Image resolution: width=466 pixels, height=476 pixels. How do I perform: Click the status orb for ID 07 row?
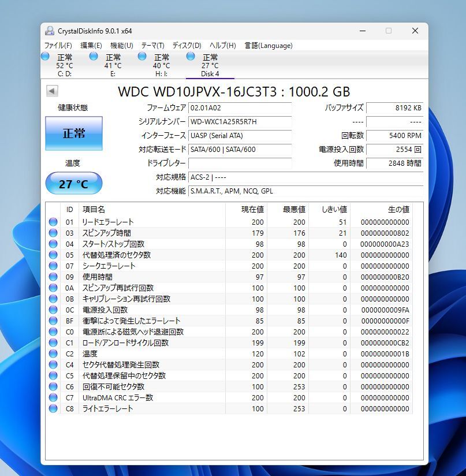coord(53,266)
